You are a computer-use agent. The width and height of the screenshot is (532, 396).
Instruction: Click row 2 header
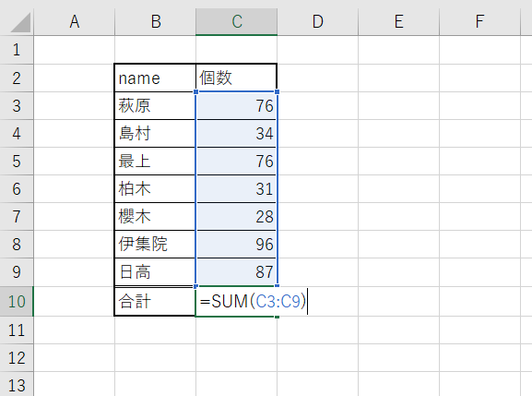17,78
